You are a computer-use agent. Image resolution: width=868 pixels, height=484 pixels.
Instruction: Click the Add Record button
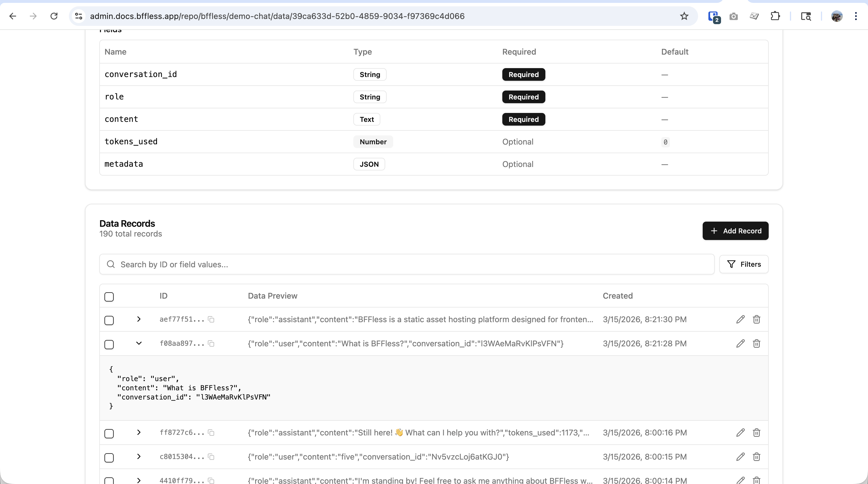click(x=735, y=231)
